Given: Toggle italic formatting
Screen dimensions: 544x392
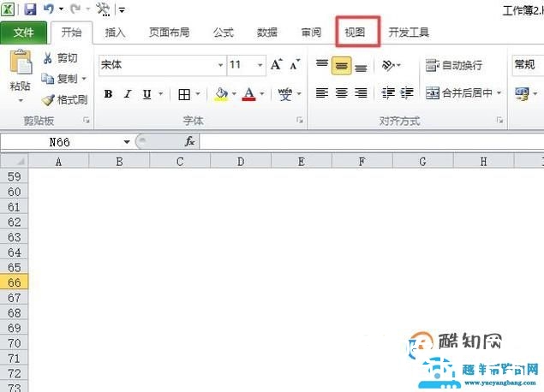Looking at the screenshot, I should (x=128, y=94).
